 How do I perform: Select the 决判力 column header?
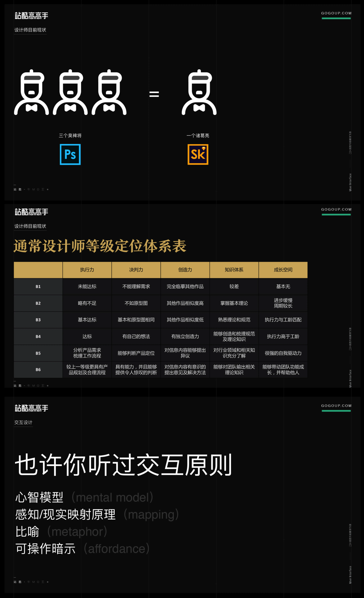tap(136, 270)
